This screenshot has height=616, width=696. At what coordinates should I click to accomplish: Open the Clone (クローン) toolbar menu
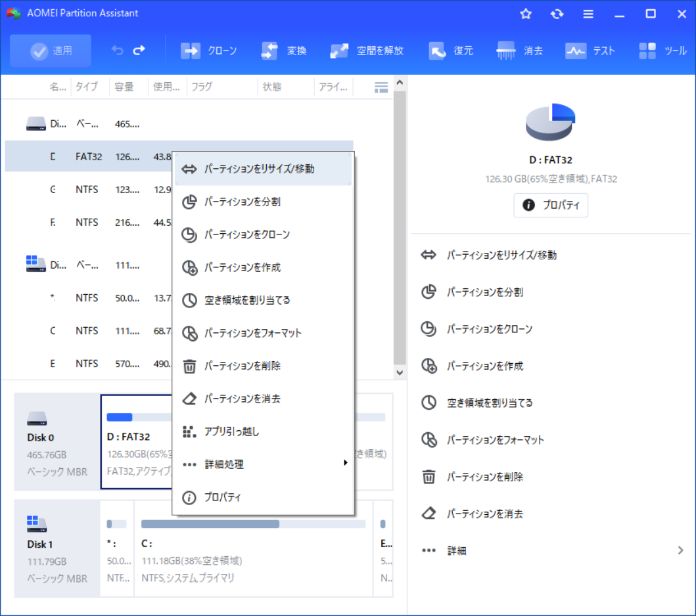point(208,51)
